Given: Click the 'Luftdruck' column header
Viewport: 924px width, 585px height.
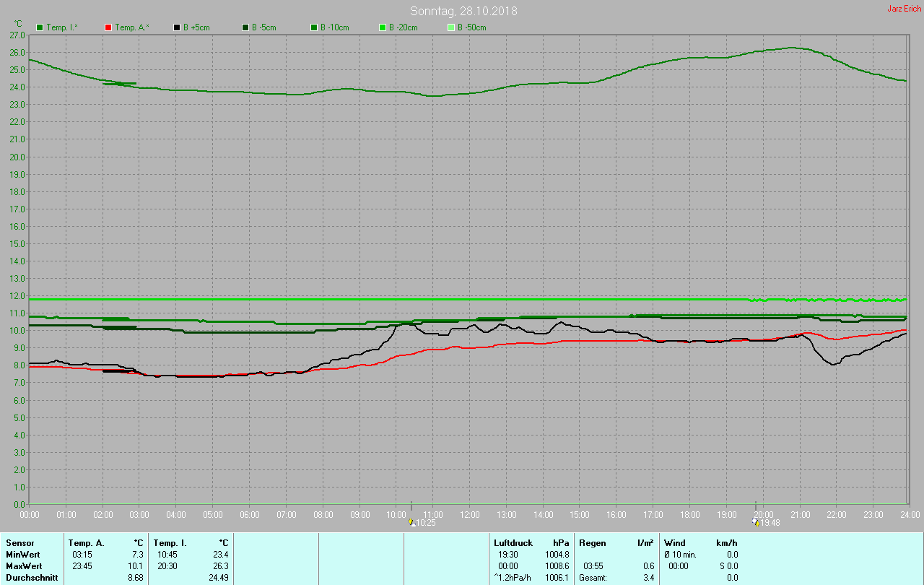Looking at the screenshot, I should pos(513,543).
